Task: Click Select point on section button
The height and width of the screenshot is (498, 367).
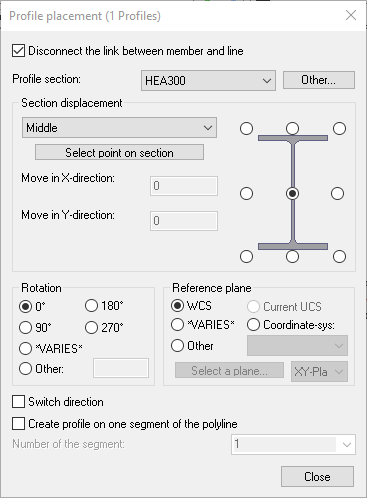Action: (x=119, y=153)
